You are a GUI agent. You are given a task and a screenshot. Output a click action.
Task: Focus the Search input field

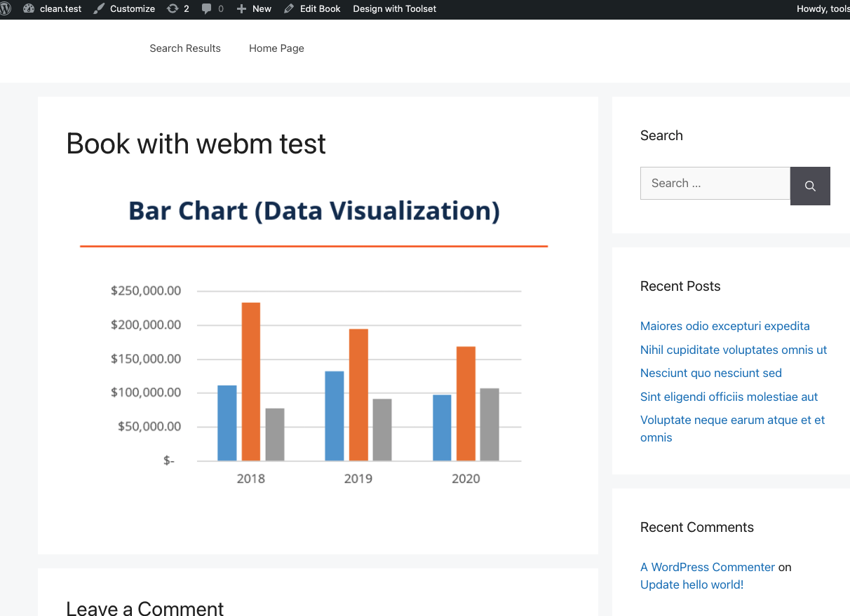[x=715, y=183]
